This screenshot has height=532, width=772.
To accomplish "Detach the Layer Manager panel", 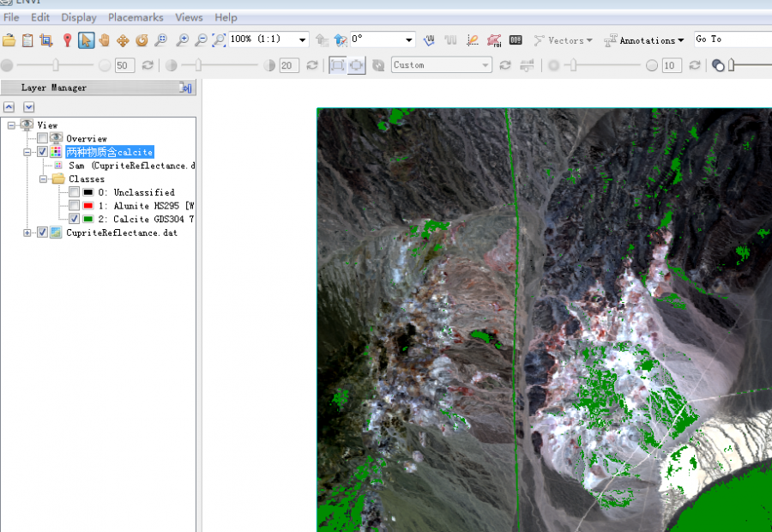I will pos(185,88).
